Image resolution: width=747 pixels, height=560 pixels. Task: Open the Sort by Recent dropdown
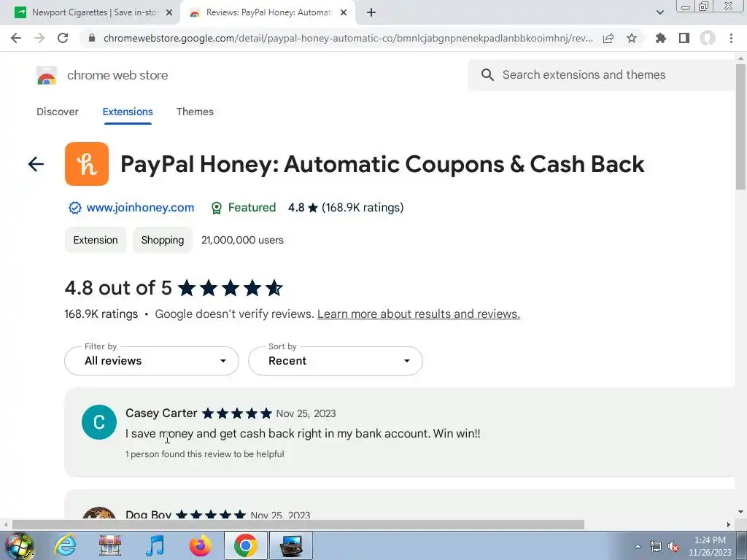coord(336,361)
